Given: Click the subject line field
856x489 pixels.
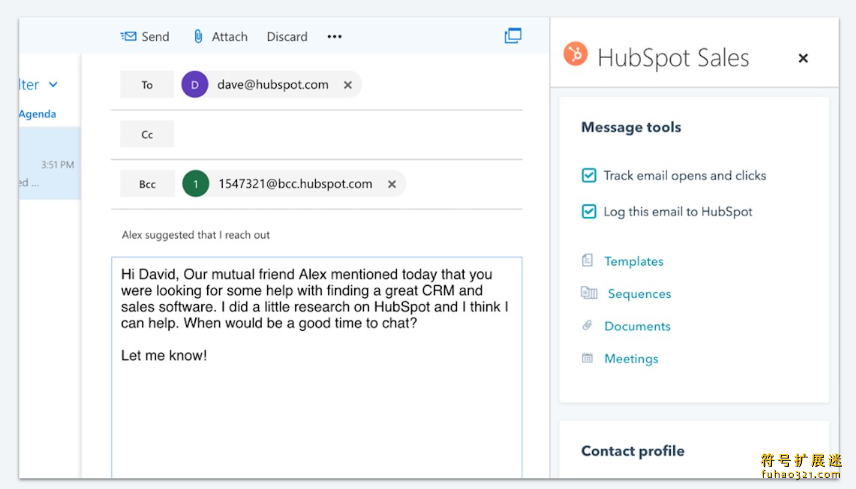Looking at the screenshot, I should pos(317,235).
